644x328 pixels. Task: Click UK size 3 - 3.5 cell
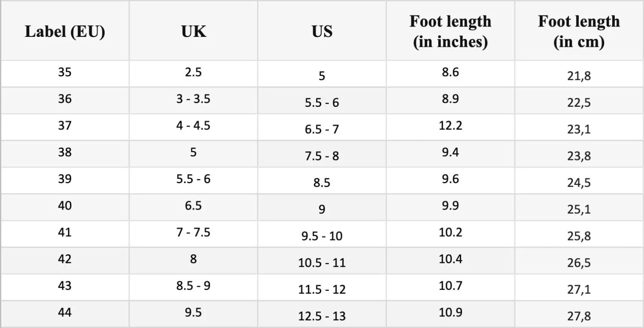(193, 99)
